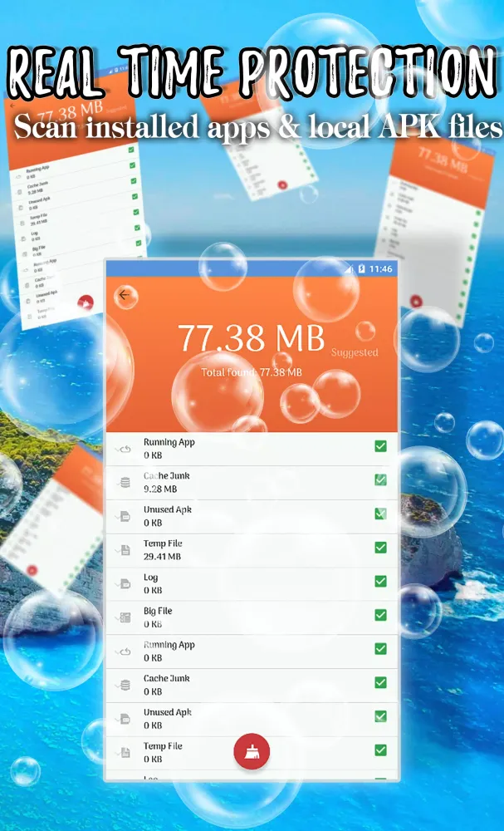Expand the chevron of Temp File 0 KB

point(117,753)
